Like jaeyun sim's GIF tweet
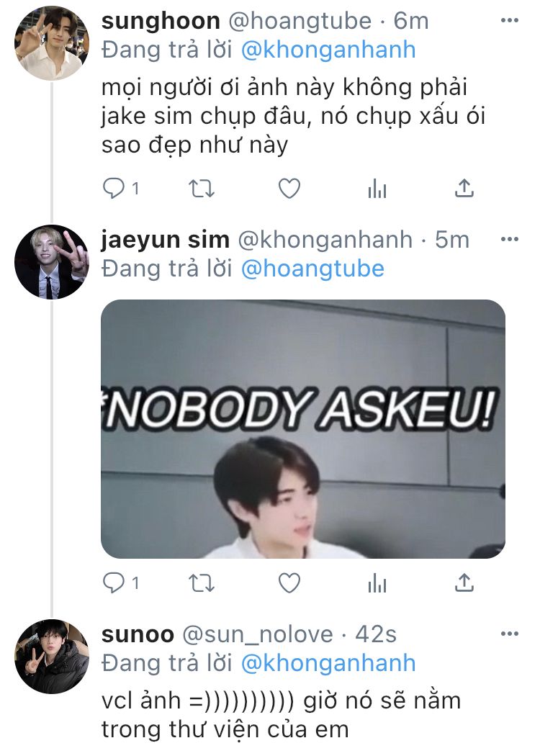The image size is (540, 756). (x=289, y=583)
